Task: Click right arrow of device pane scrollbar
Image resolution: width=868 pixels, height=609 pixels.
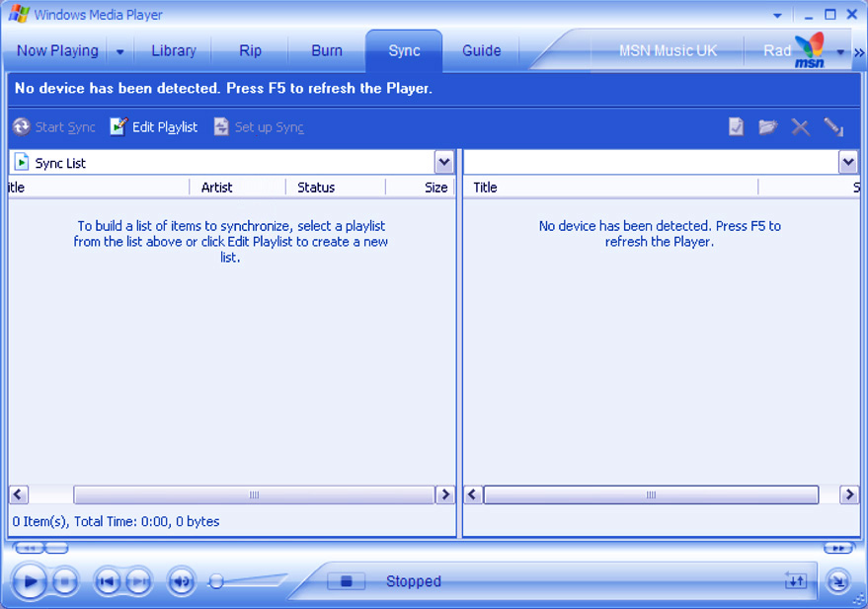Action: [849, 495]
